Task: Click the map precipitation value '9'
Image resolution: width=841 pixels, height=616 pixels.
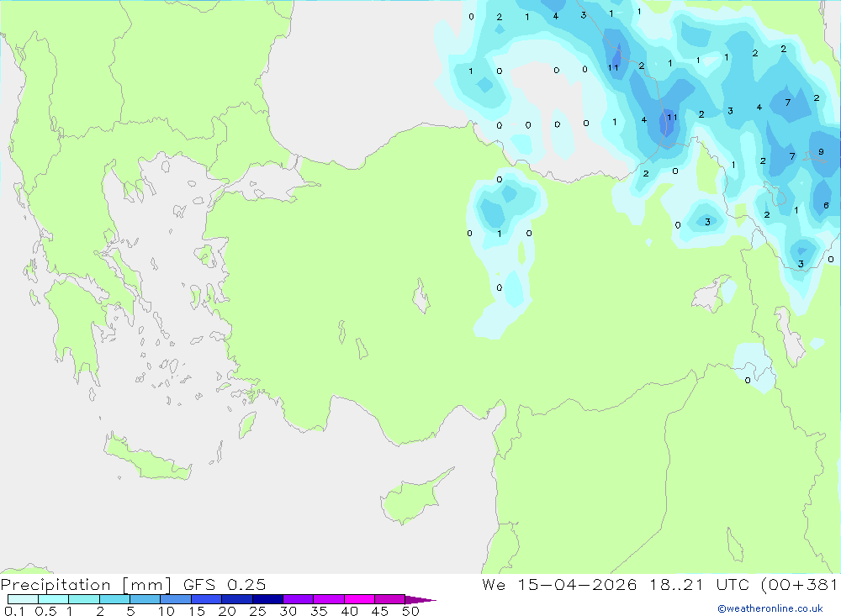Action: point(821,152)
